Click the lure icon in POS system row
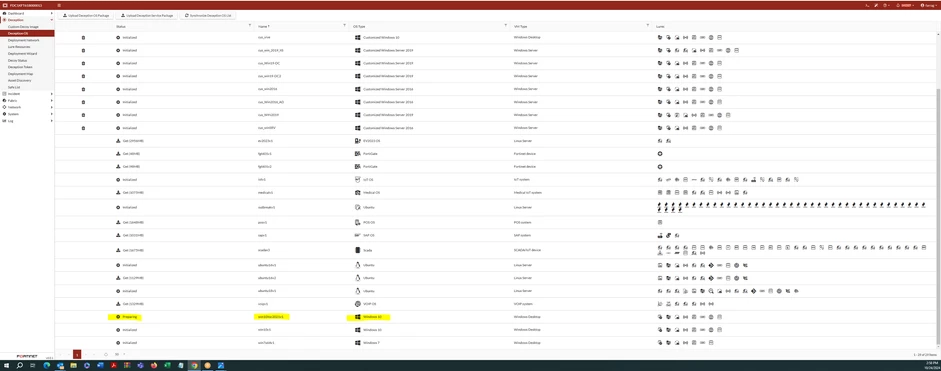The height and width of the screenshot is (371, 941). (x=660, y=222)
